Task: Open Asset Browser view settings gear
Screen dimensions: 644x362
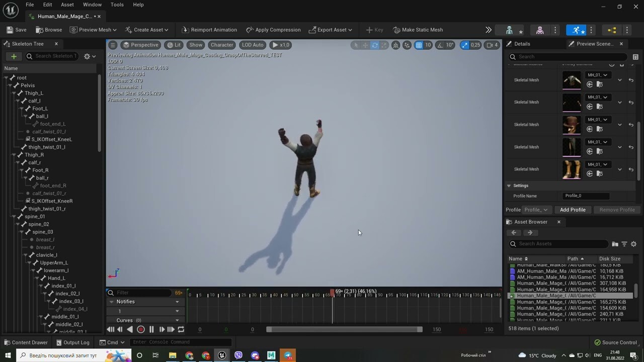Action: point(633,244)
